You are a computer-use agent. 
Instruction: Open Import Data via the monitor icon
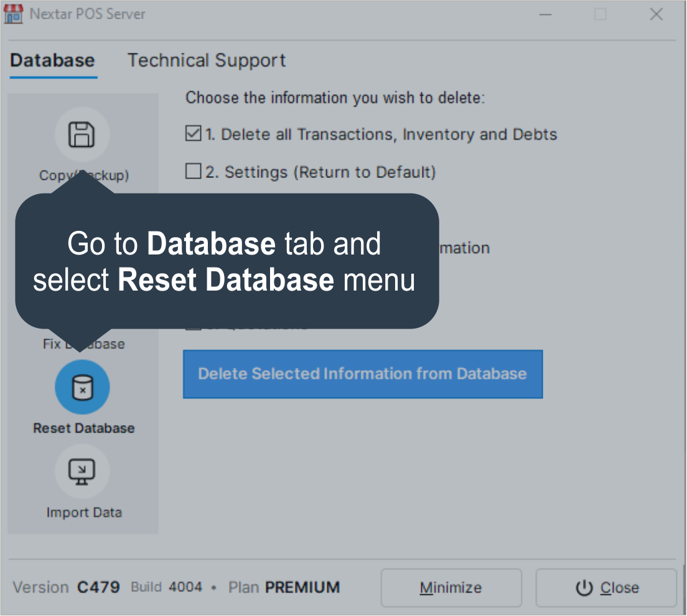click(x=82, y=472)
